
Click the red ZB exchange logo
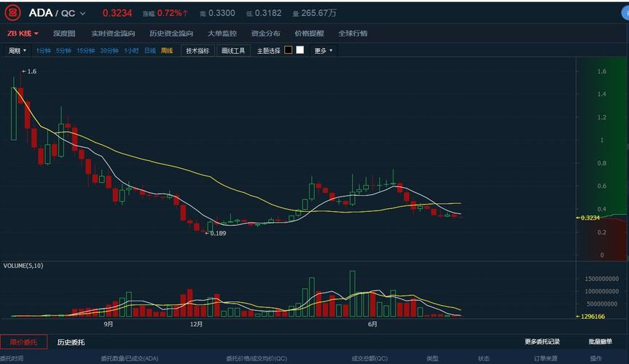tap(12, 13)
